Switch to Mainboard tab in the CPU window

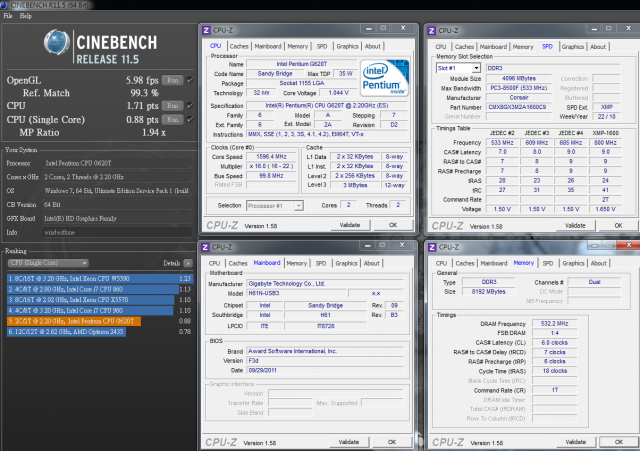268,46
